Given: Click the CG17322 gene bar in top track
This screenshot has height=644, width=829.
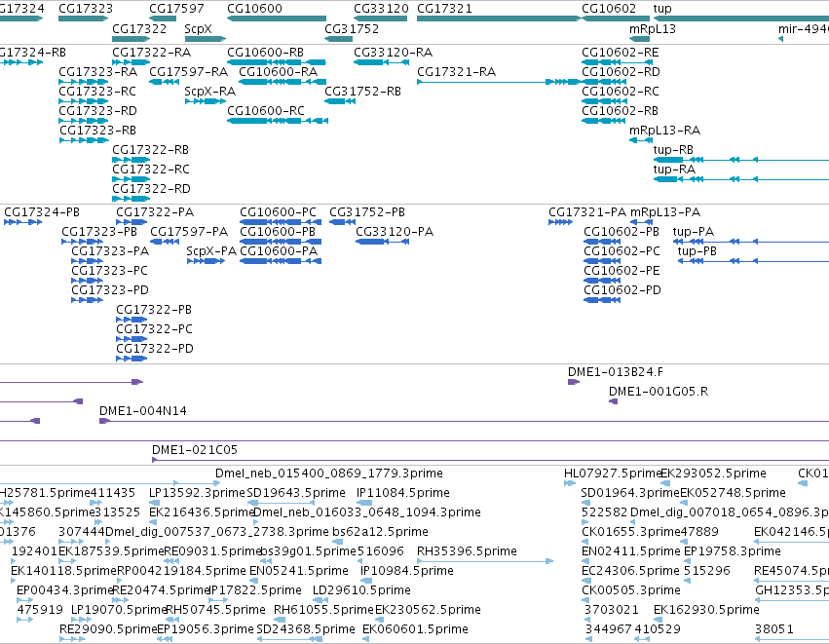Looking at the screenshot, I should tap(132, 39).
